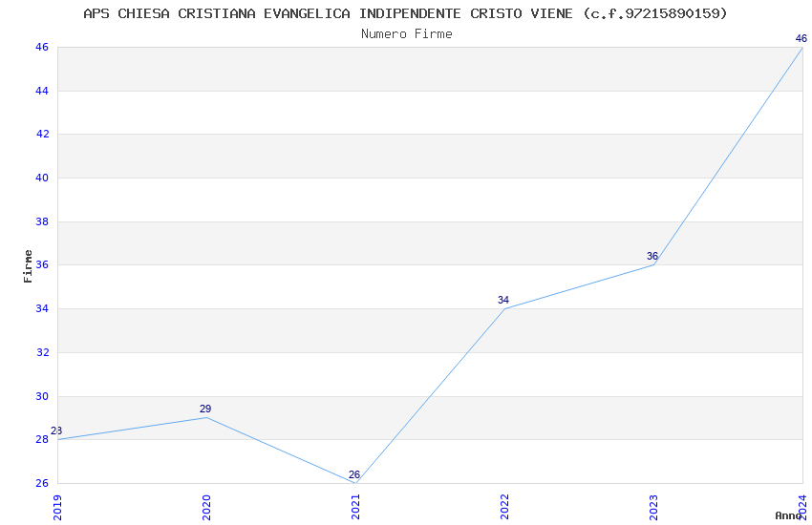Screen dimensions: 812x525
Task: Select the 2020 x-axis year label
Action: pos(206,507)
